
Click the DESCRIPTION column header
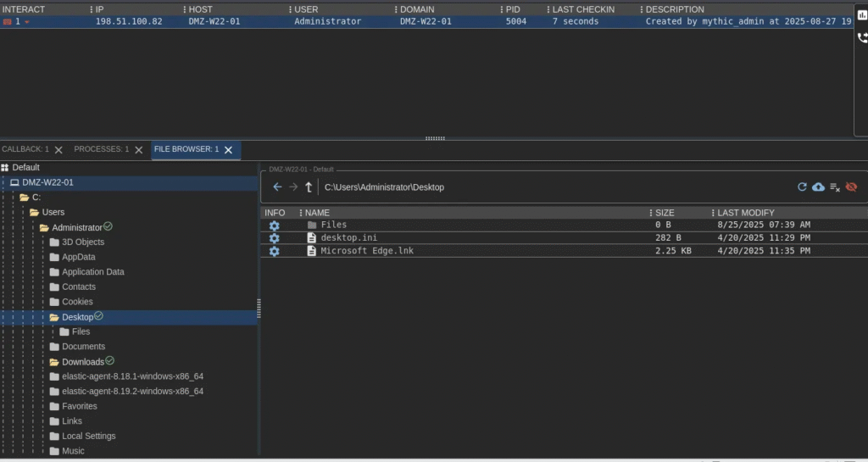675,9
